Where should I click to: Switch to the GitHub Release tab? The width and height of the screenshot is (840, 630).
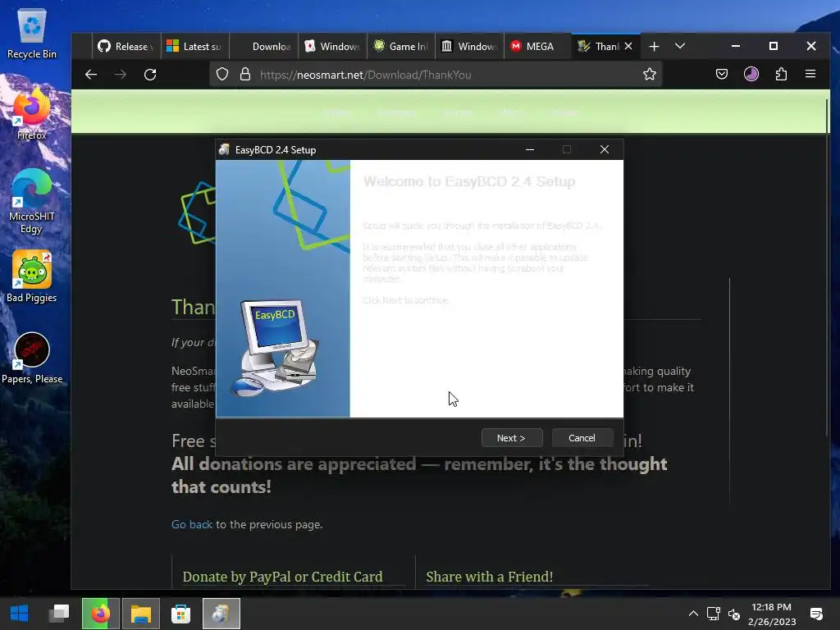point(126,47)
